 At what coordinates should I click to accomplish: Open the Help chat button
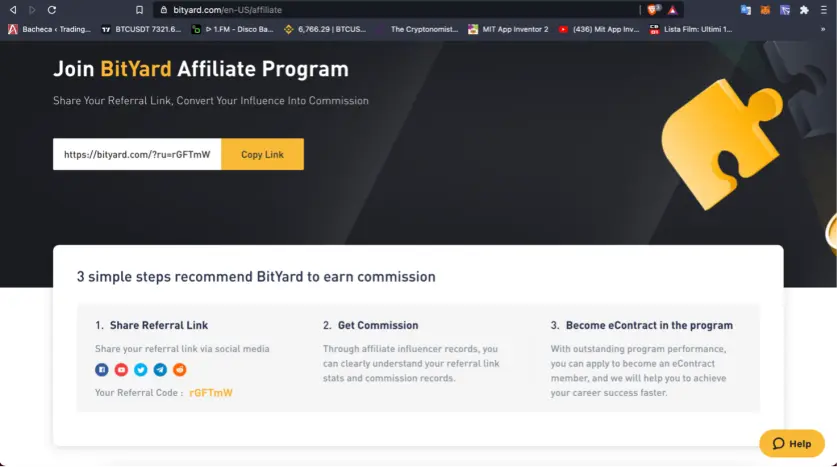792,443
